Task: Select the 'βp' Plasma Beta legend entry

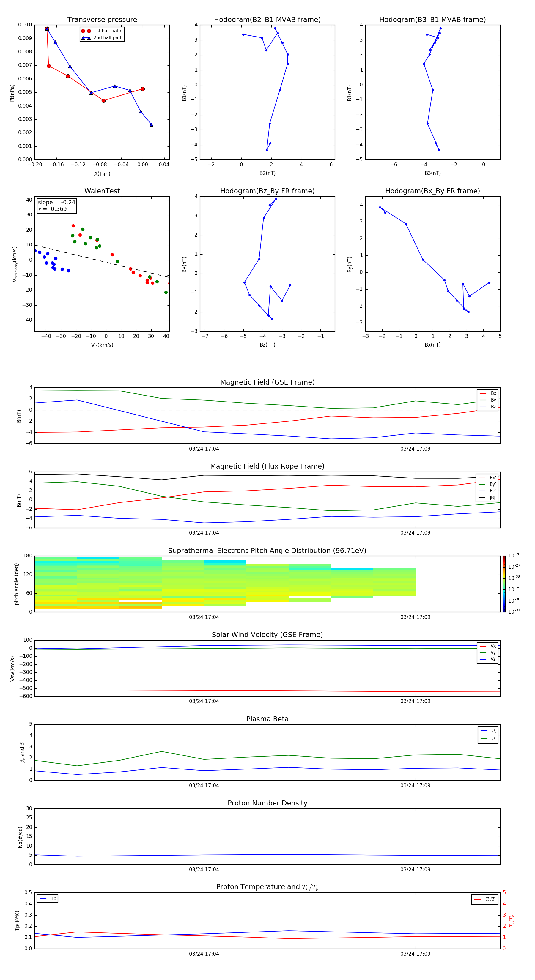Action: tap(488, 731)
